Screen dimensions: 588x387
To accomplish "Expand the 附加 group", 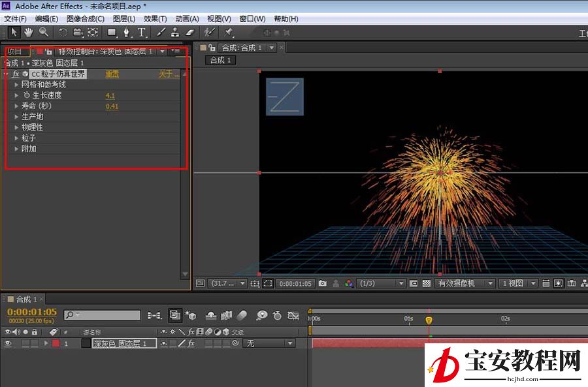I will click(x=16, y=149).
